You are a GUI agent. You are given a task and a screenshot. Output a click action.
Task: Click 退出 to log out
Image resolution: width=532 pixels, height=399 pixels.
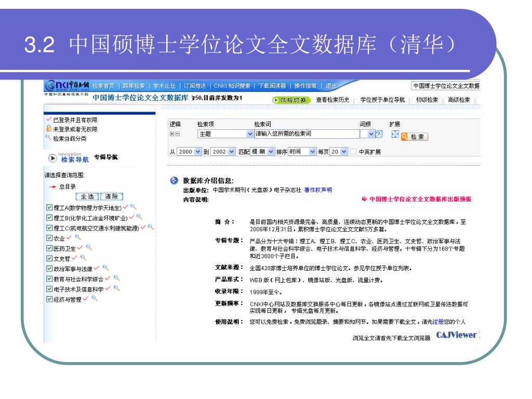point(331,86)
